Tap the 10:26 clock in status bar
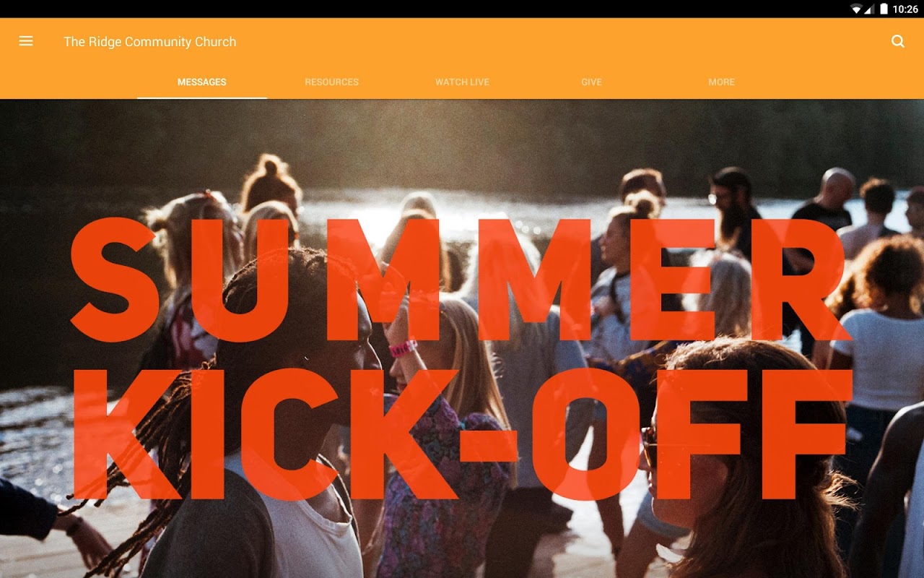Image resolution: width=924 pixels, height=578 pixels. click(x=905, y=9)
